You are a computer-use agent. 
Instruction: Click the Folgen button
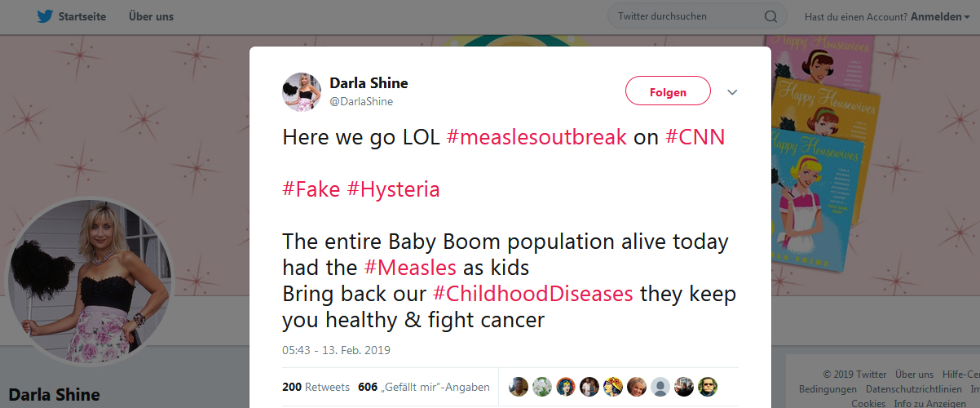[x=668, y=91]
